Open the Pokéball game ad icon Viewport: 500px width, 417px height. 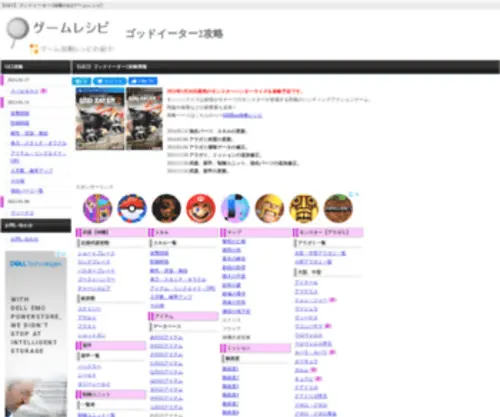pos(132,208)
